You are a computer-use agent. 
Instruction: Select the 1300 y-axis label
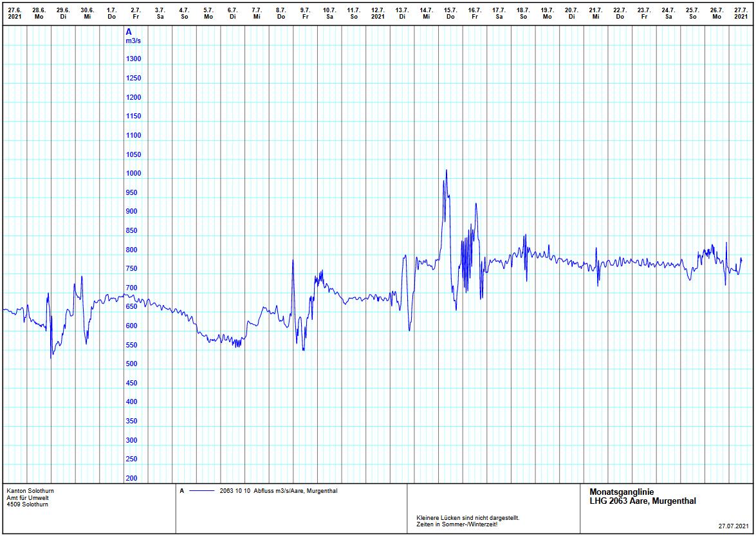pos(133,59)
